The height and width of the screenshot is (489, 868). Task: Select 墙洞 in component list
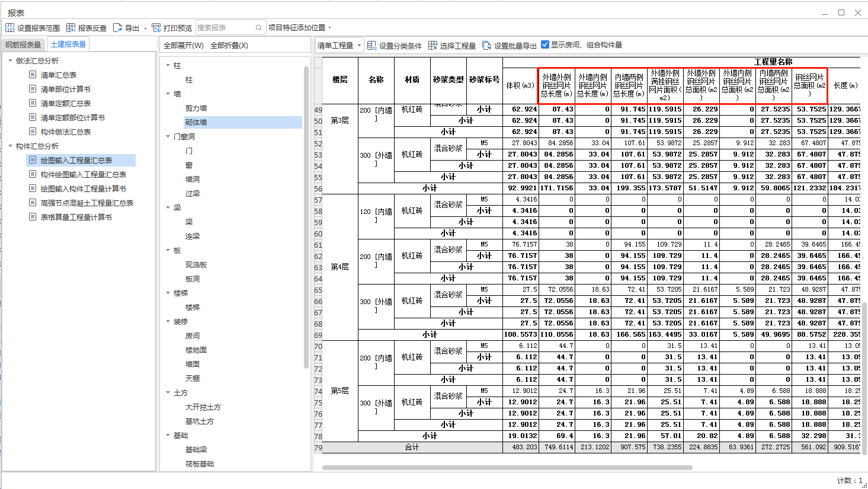[193, 179]
